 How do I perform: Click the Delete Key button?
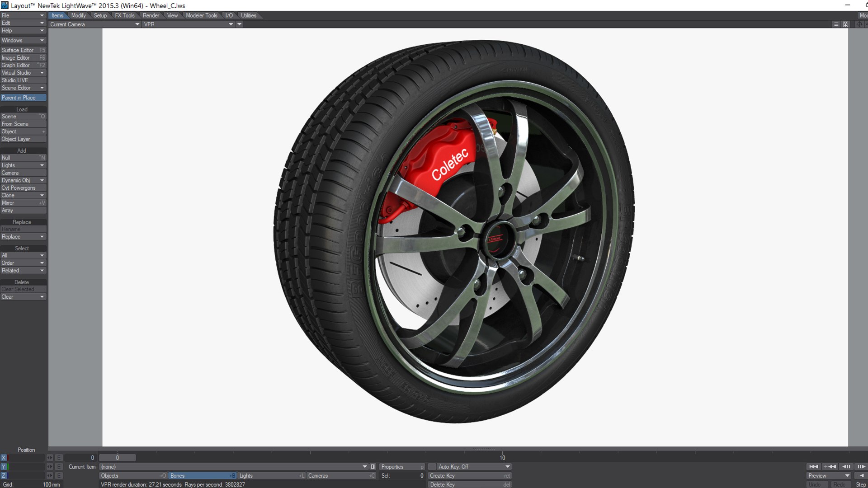470,485
